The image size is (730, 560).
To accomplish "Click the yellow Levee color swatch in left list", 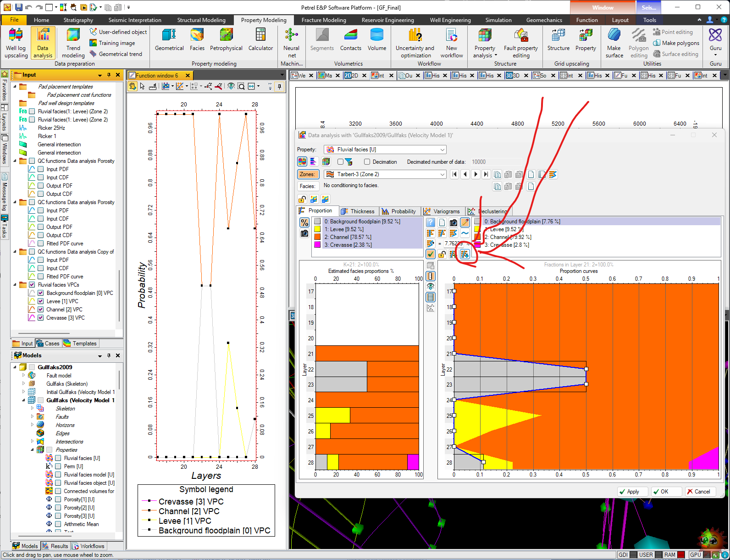I will [317, 229].
